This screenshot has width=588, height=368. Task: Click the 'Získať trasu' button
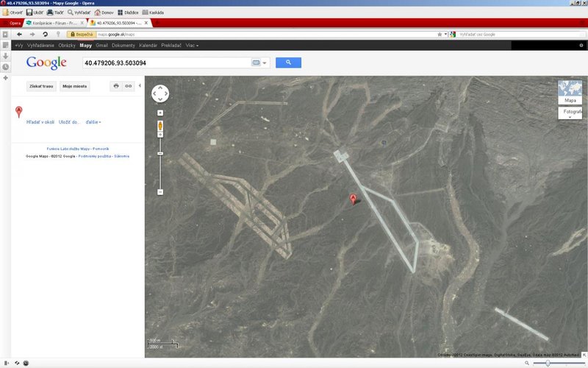click(x=41, y=86)
